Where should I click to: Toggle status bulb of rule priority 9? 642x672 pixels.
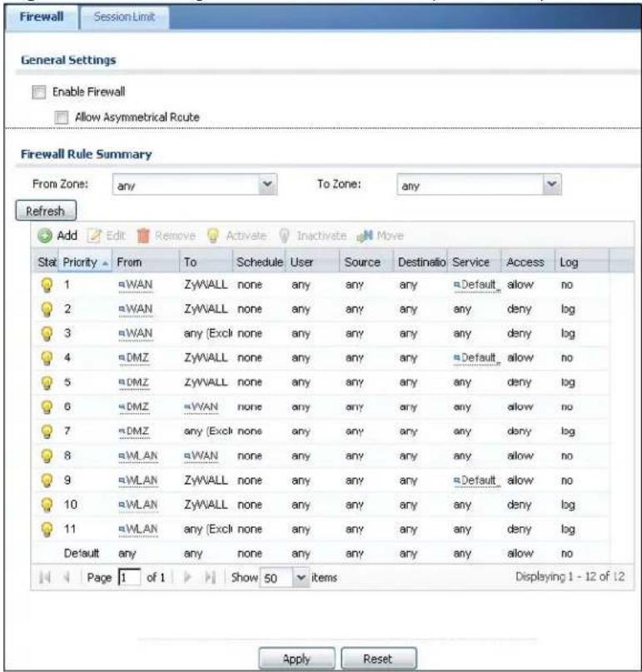click(47, 480)
